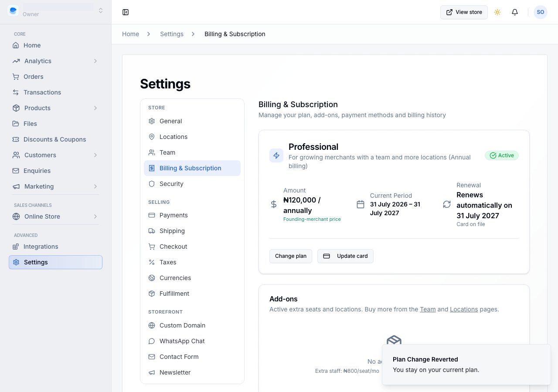The width and height of the screenshot is (558, 392).
Task: Go to Settings in the breadcrumb
Action: 172,34
